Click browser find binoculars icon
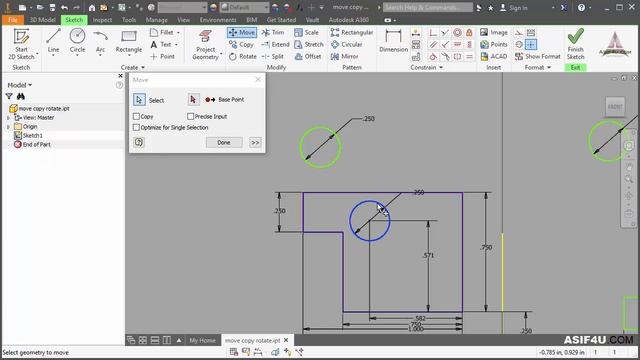The height and width of the screenshot is (360, 640). 21,96
